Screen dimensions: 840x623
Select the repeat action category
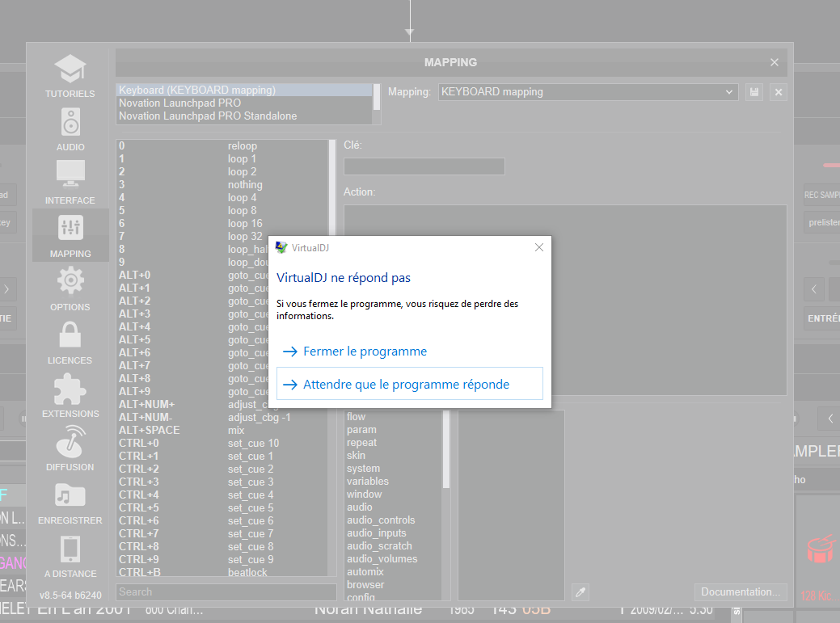[393, 442]
